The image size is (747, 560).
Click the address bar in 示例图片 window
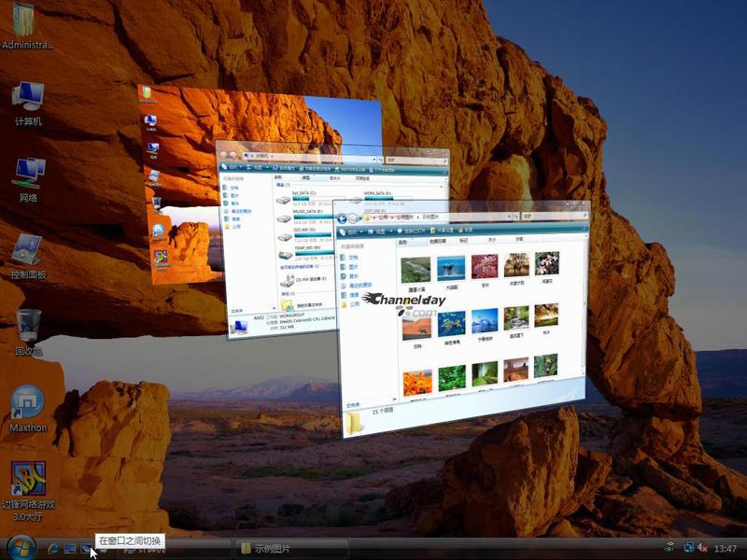(x=437, y=217)
